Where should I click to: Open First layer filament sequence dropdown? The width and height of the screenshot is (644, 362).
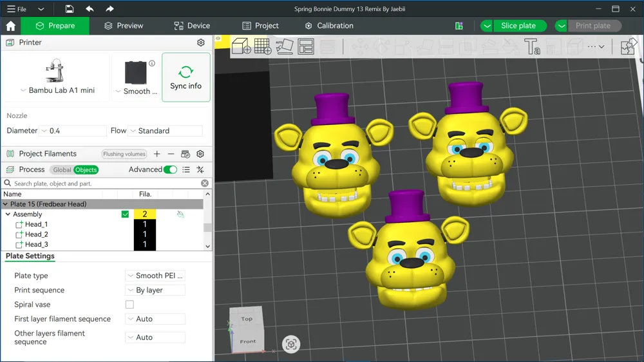tap(155, 319)
